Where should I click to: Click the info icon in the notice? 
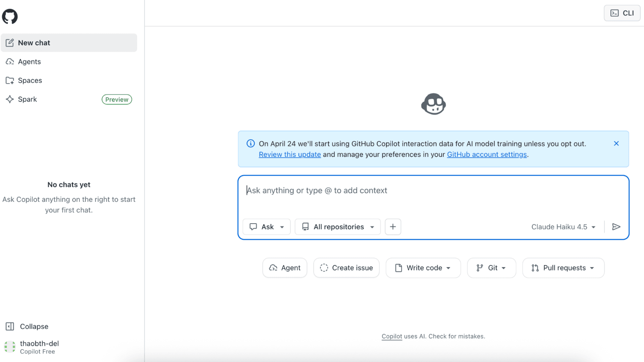251,143
